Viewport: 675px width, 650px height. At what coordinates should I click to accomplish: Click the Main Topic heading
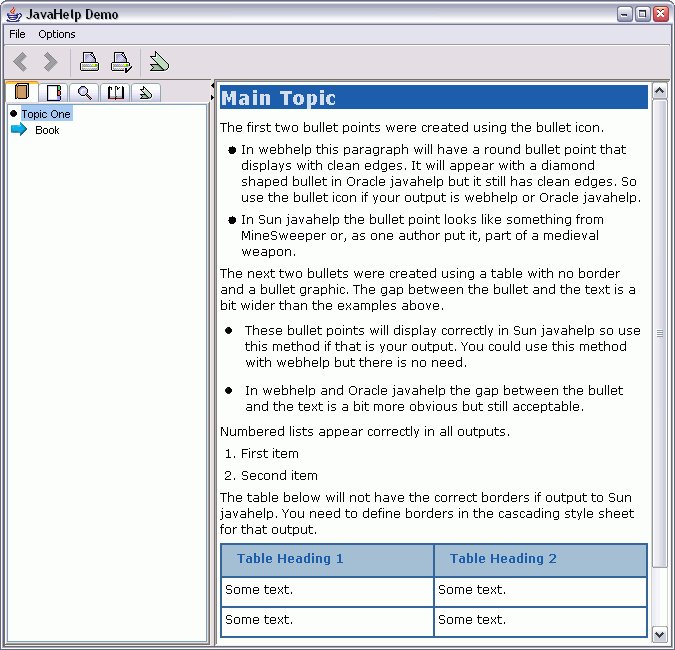coord(433,97)
